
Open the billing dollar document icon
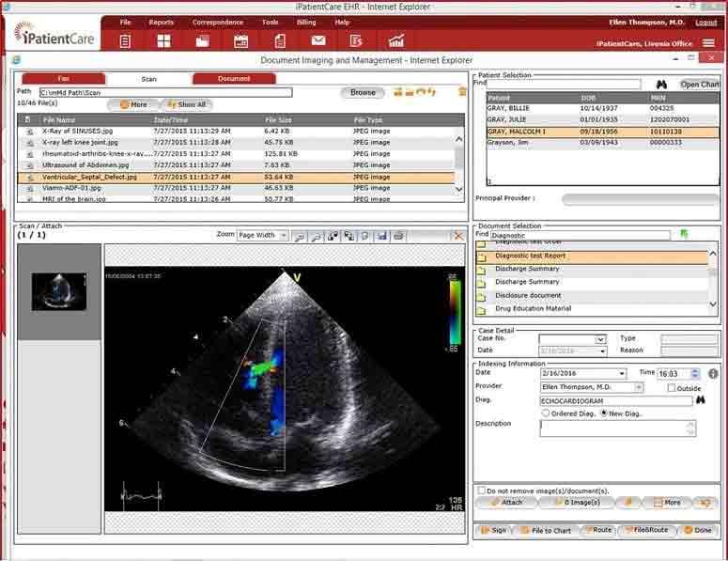click(x=356, y=40)
